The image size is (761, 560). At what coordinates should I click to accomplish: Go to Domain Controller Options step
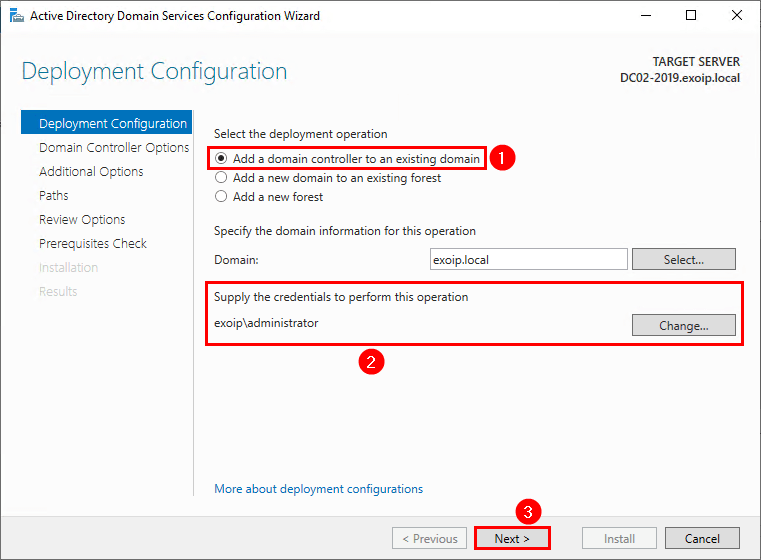click(x=114, y=147)
